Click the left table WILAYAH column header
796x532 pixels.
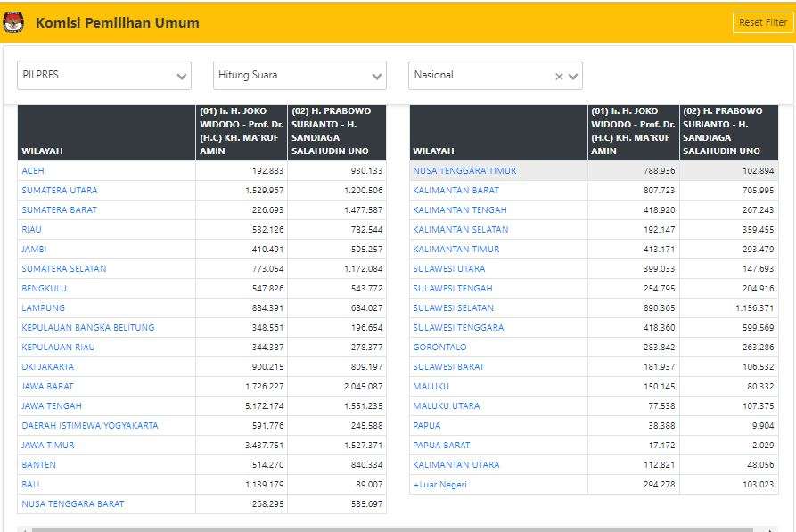coord(107,133)
